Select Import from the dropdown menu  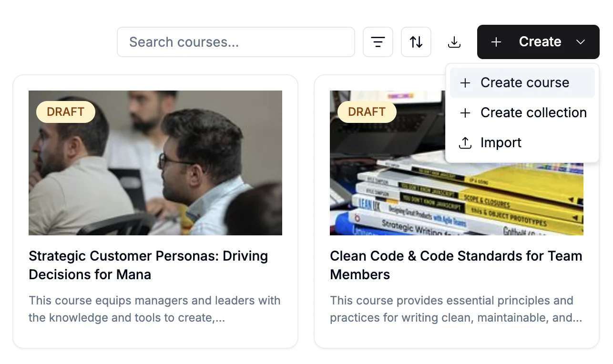point(501,143)
